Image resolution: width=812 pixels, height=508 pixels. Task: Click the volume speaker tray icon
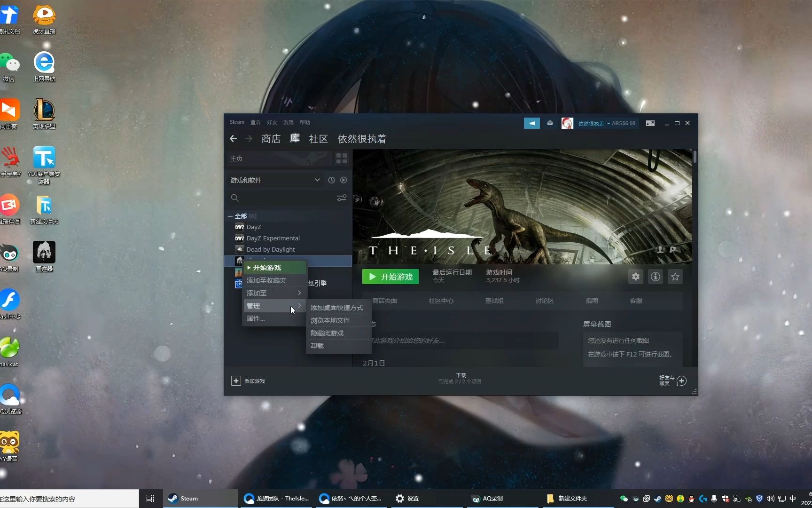click(770, 499)
